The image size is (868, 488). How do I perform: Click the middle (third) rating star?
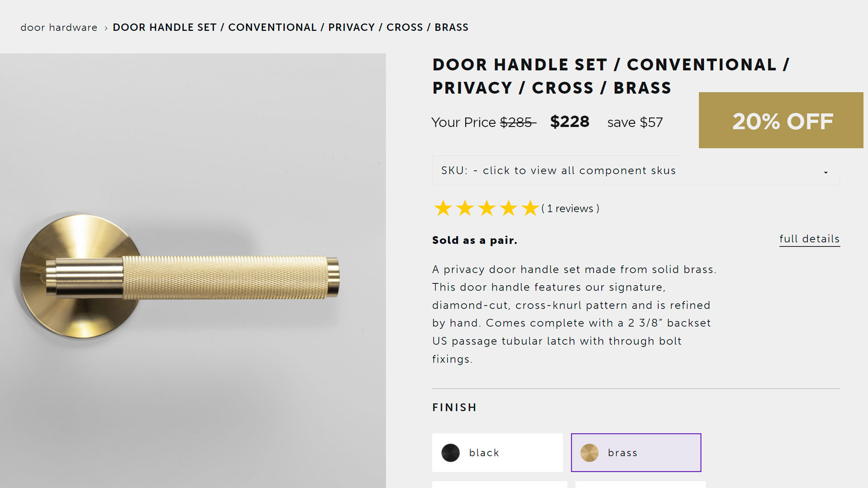pos(487,209)
